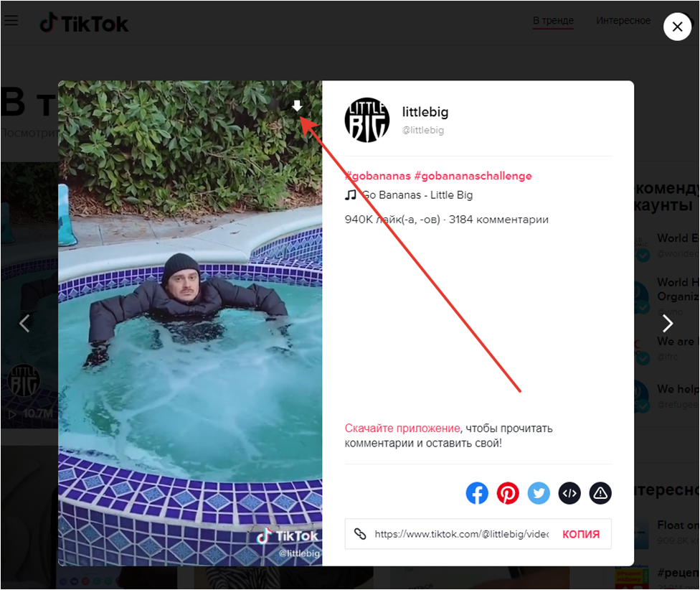This screenshot has width=700, height=590.
Task: Share the video on Twitter
Action: click(539, 493)
